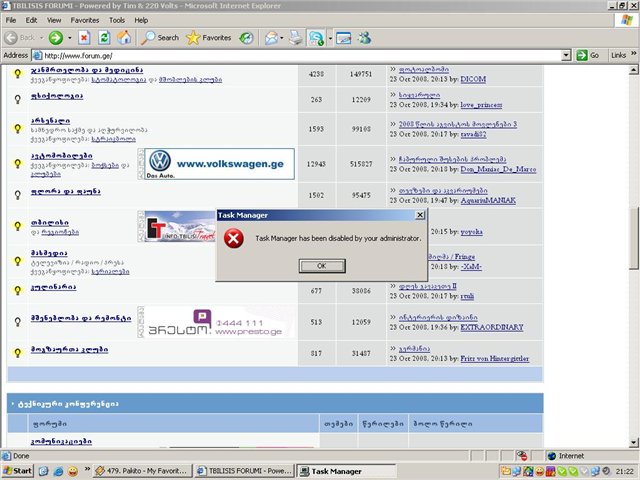Click the Show Desktop quick launch icon
640x480 pixels.
pos(44,471)
